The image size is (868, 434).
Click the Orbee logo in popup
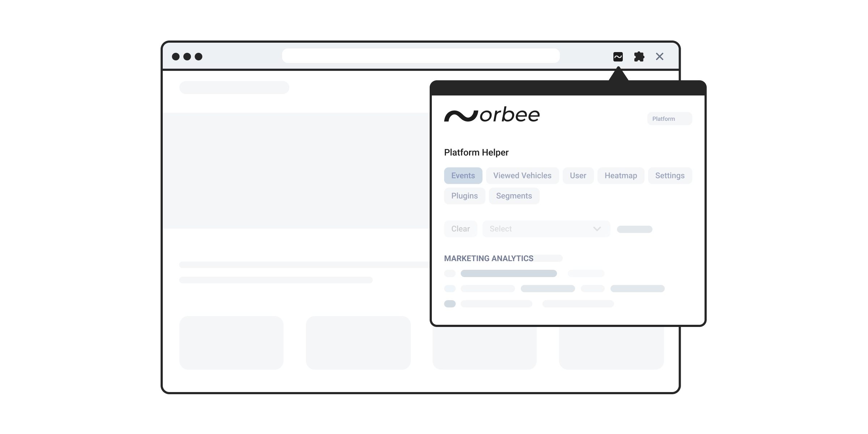(492, 115)
